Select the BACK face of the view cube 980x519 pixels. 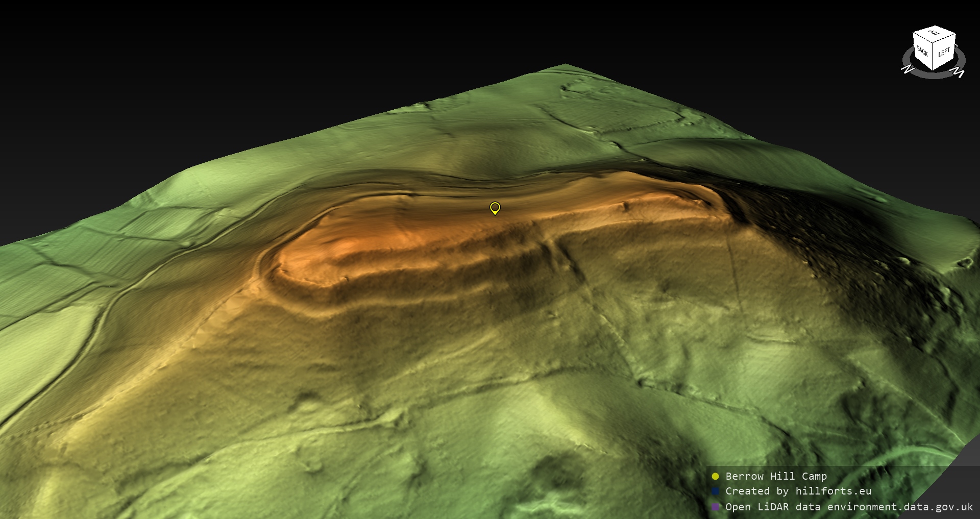point(922,52)
